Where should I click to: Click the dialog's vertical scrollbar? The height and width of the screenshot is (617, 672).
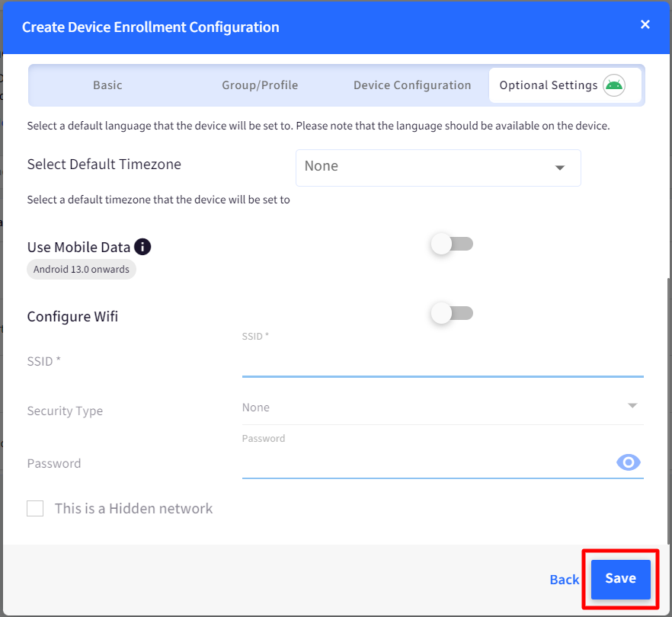click(x=669, y=411)
